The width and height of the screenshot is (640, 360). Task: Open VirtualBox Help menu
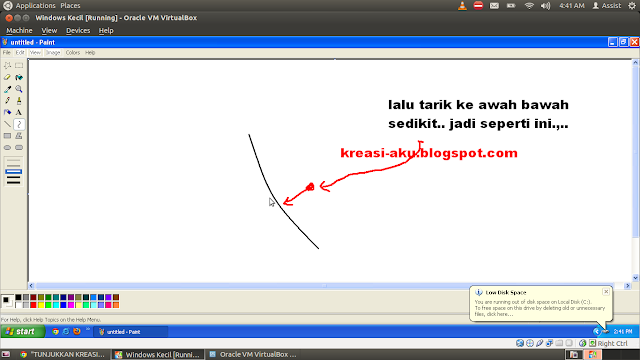(106, 31)
